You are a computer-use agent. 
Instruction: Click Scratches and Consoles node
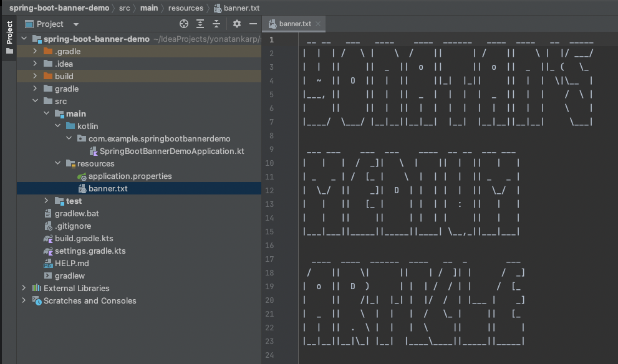point(89,300)
